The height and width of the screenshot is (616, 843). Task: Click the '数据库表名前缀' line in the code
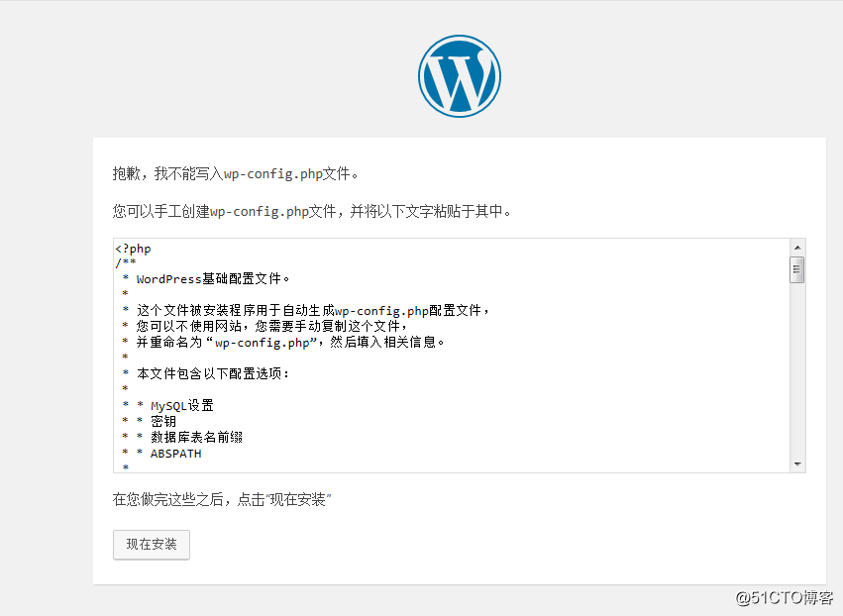(x=196, y=437)
